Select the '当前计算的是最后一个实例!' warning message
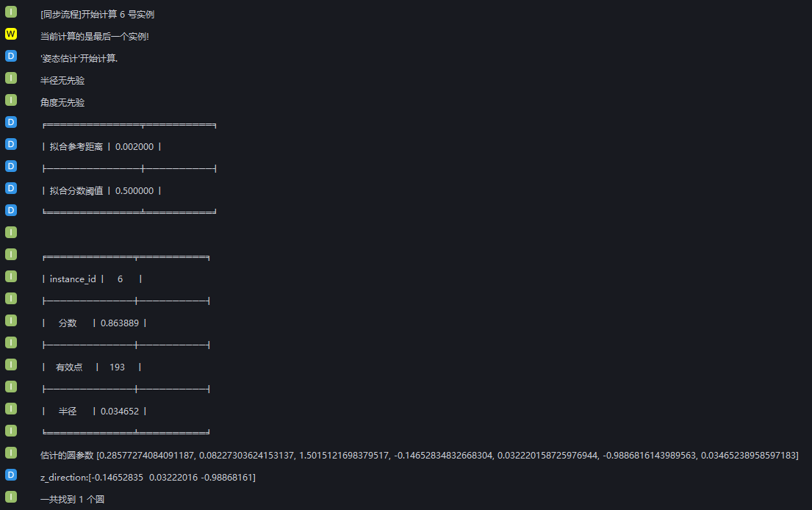This screenshot has height=510, width=812. click(95, 37)
